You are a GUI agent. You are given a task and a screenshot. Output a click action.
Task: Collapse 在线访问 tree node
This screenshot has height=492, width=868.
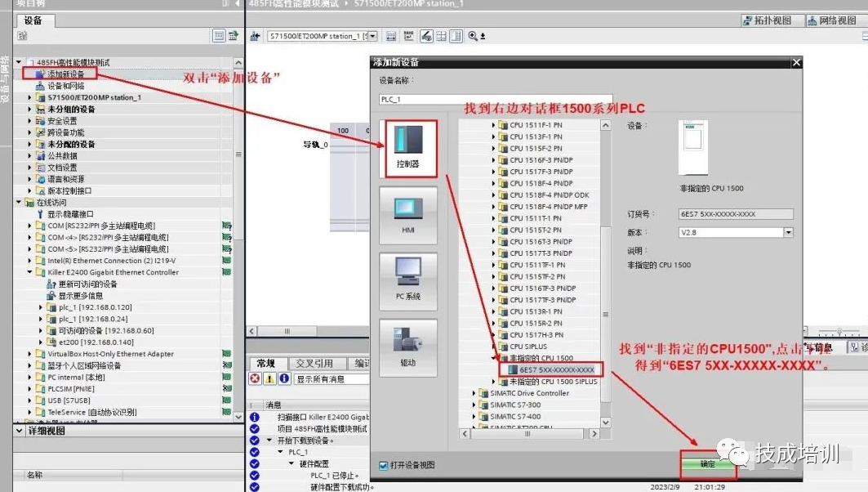[x=18, y=202]
